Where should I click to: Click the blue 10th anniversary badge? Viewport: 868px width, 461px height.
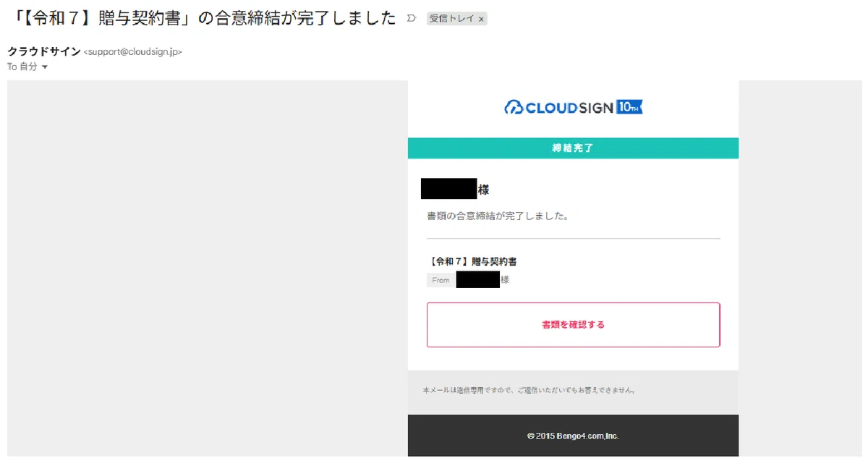tap(629, 107)
